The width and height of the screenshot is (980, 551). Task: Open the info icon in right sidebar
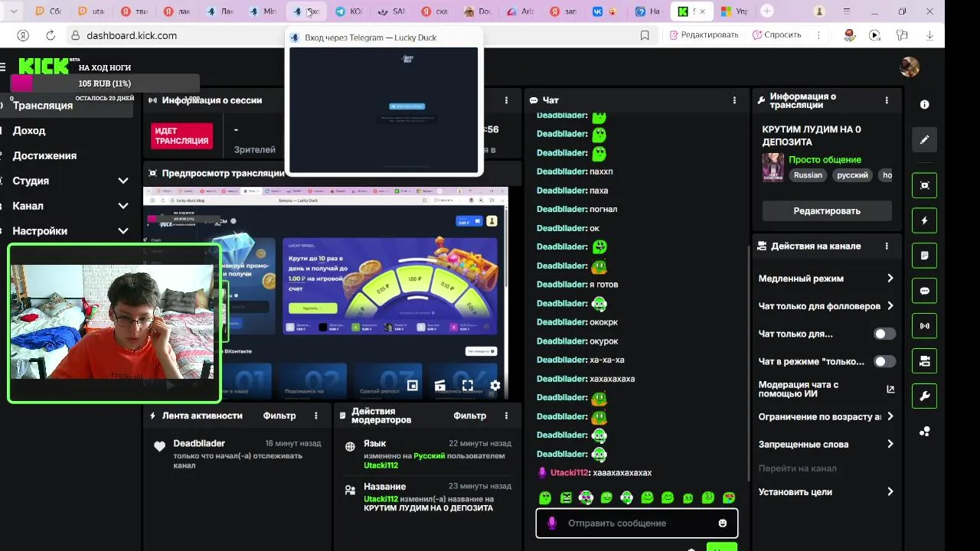click(924, 105)
